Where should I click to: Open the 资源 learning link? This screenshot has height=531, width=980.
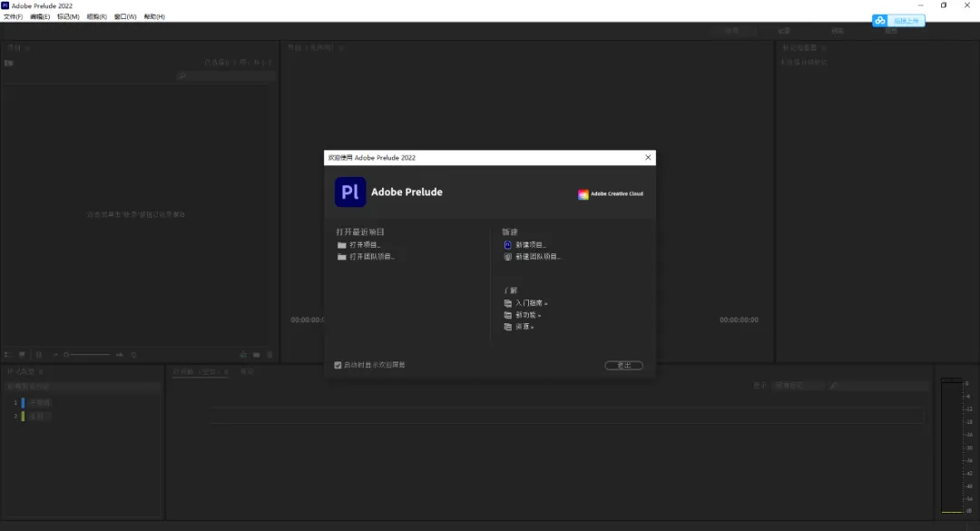point(524,327)
